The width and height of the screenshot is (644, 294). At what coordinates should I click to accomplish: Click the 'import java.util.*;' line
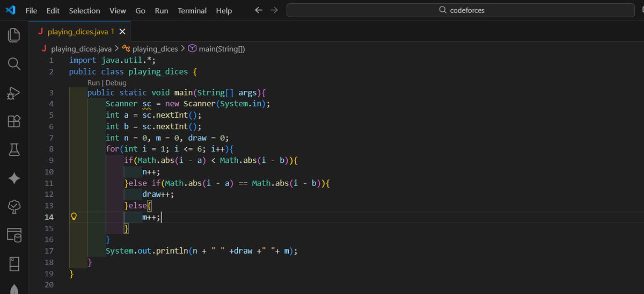(x=112, y=60)
